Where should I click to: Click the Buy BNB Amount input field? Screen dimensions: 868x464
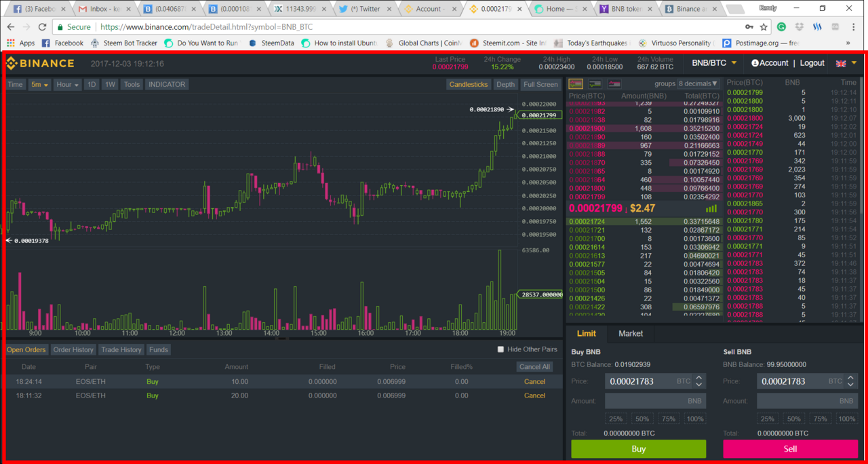pyautogui.click(x=655, y=401)
